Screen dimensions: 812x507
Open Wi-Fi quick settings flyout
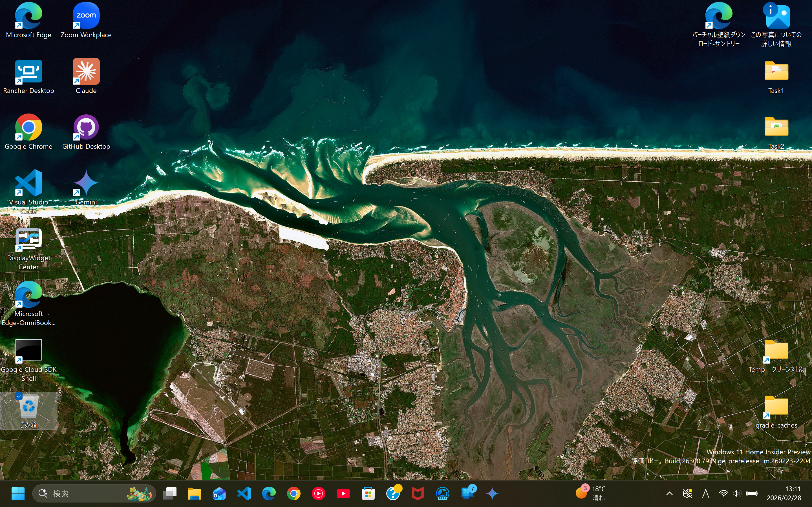723,493
